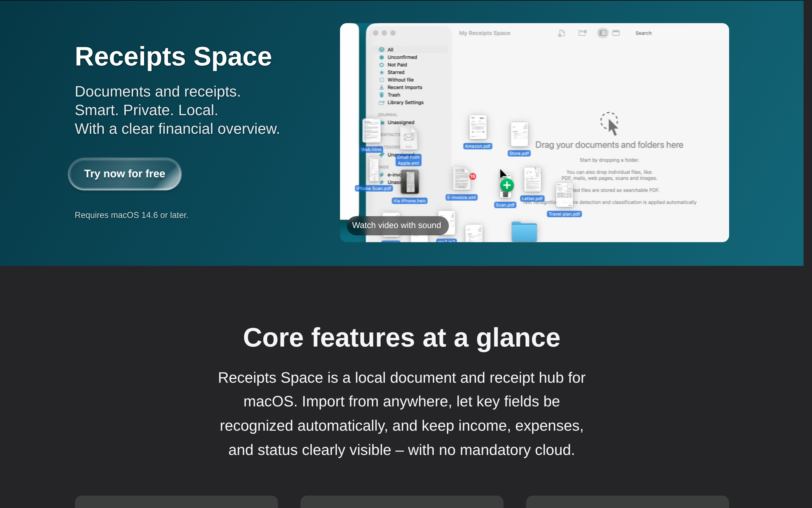The width and height of the screenshot is (812, 508).
Task: Click the add folder toolbar icon
Action: tap(582, 33)
